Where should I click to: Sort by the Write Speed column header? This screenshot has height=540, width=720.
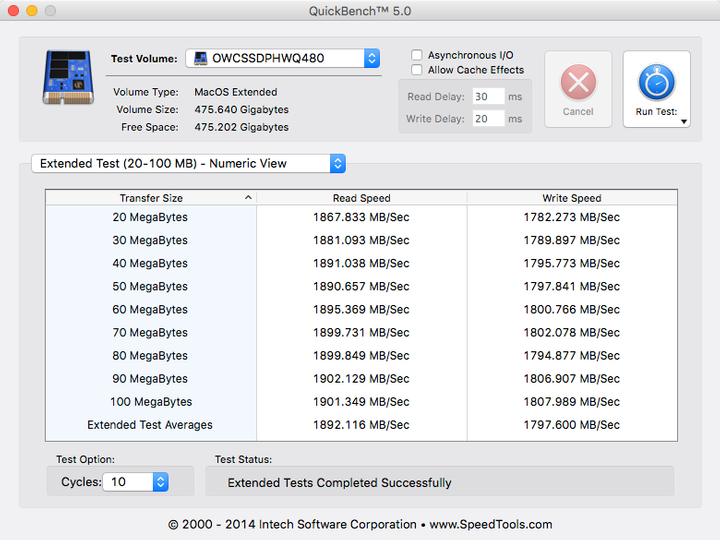click(x=571, y=198)
